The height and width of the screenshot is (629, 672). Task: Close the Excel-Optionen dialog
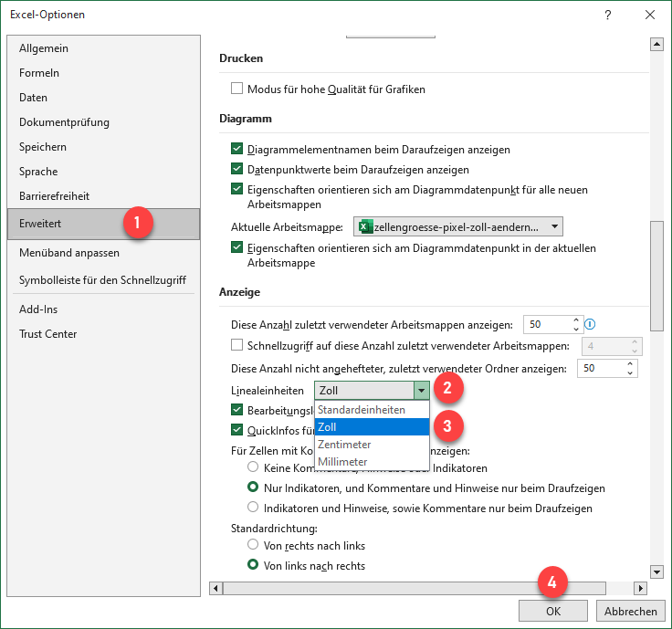[650, 15]
